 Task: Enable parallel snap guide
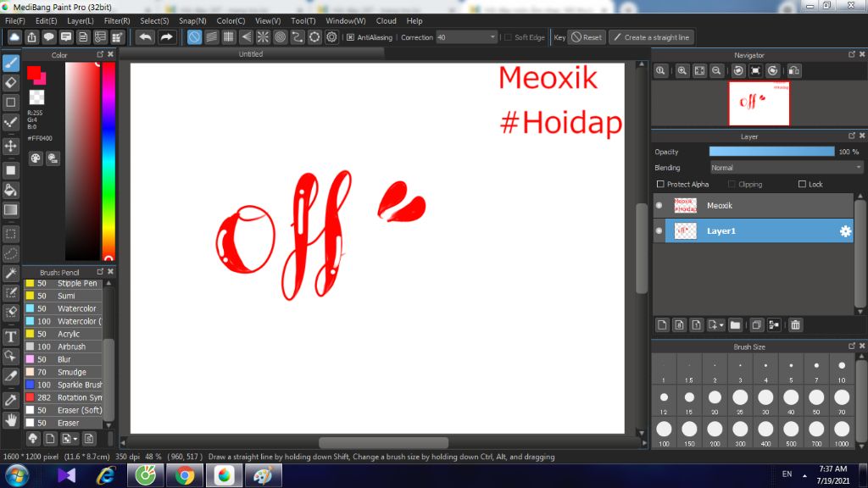click(x=211, y=37)
